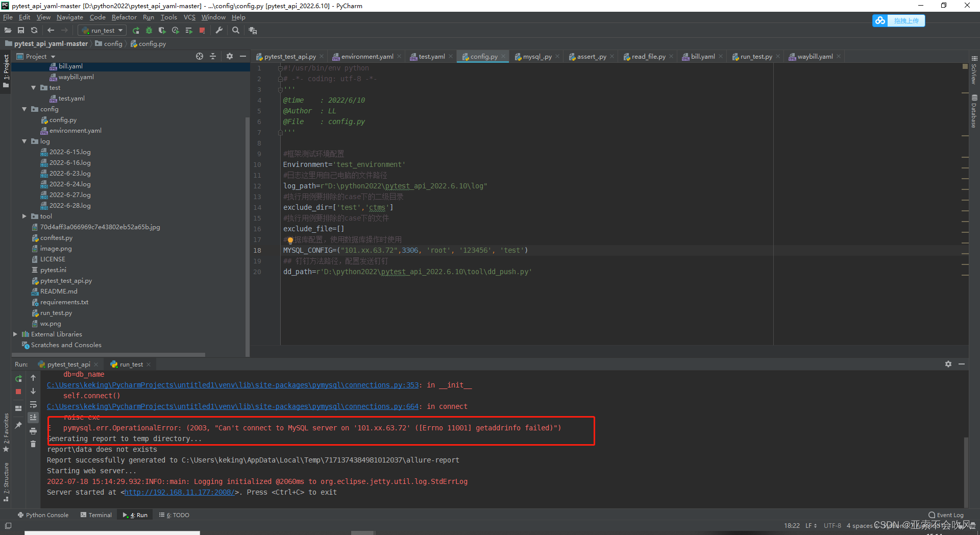Viewport: 980px width, 535px height.
Task: Click the Open folder toolbar icon
Action: click(x=8, y=31)
